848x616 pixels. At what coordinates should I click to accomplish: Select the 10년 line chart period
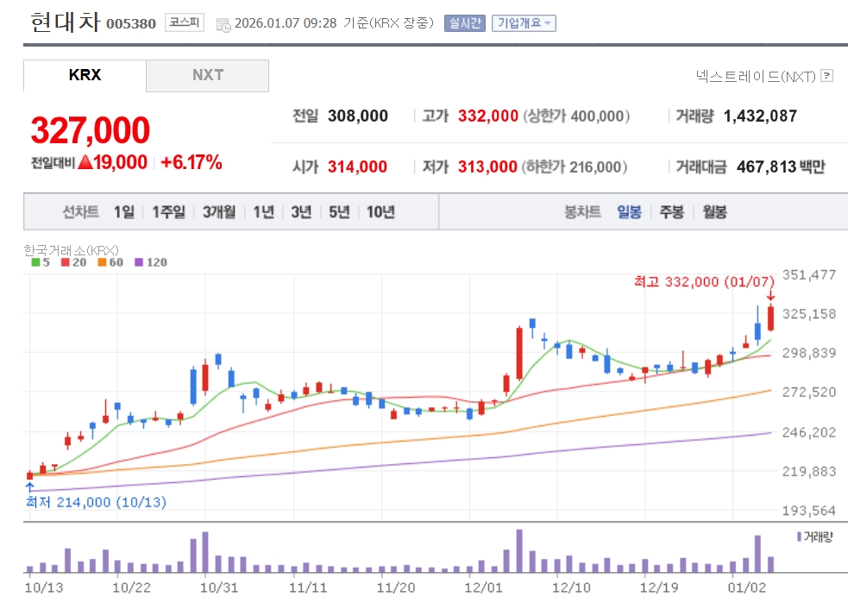[x=380, y=211]
